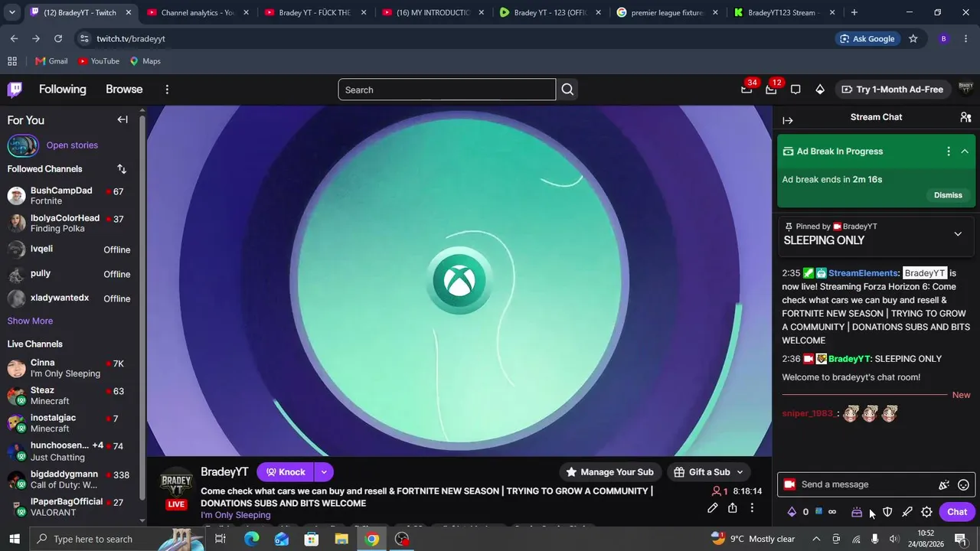
Task: Open notifications inbox with 34 badge
Action: pyautogui.click(x=746, y=90)
